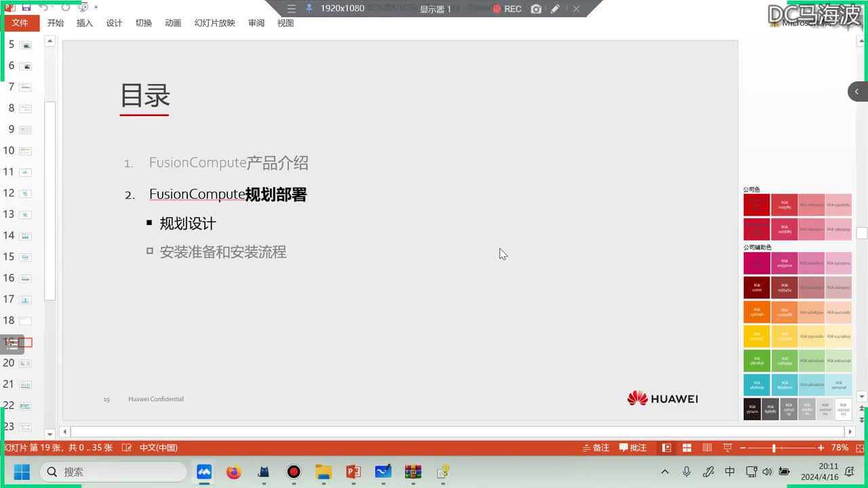Select slide 22 thumbnail
Viewport: 868px width, 488px height.
[x=26, y=406]
